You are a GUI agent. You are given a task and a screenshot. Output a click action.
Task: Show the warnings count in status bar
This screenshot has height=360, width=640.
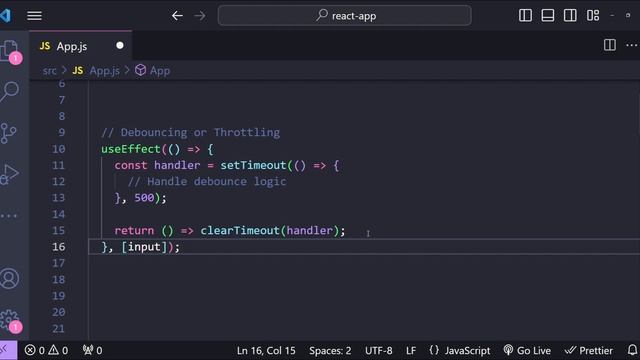click(58, 350)
